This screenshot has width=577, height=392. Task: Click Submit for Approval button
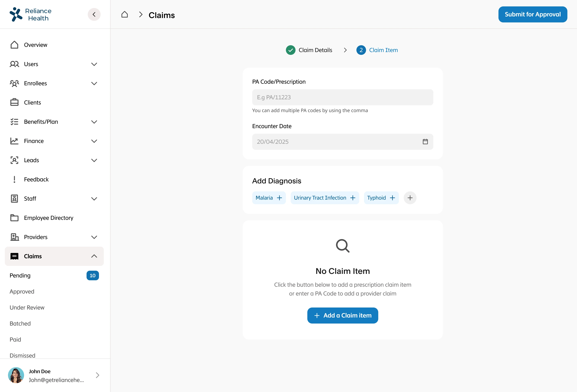(x=533, y=14)
